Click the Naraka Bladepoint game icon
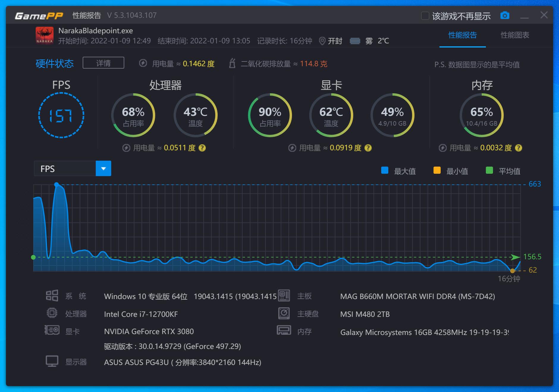The width and height of the screenshot is (559, 392). point(45,36)
